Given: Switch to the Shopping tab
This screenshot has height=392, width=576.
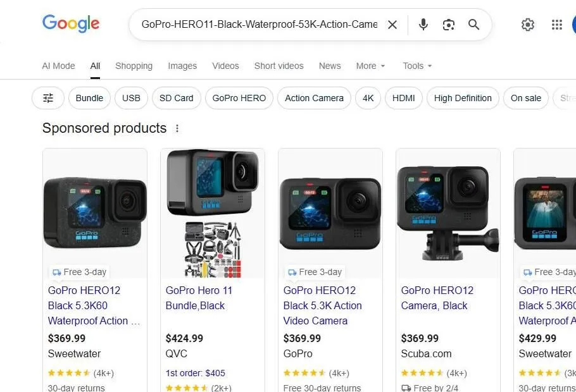Looking at the screenshot, I should (x=134, y=66).
